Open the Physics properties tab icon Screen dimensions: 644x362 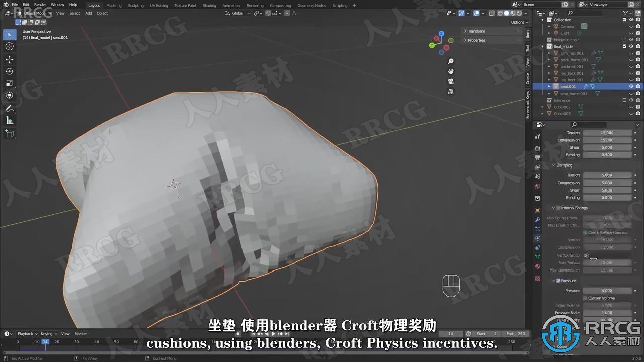[538, 238]
